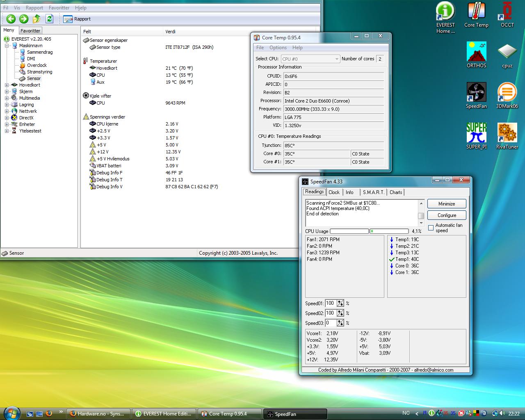This screenshot has height=420, width=525.
Task: Open EVEREST Rapport menu
Action: [34, 7]
